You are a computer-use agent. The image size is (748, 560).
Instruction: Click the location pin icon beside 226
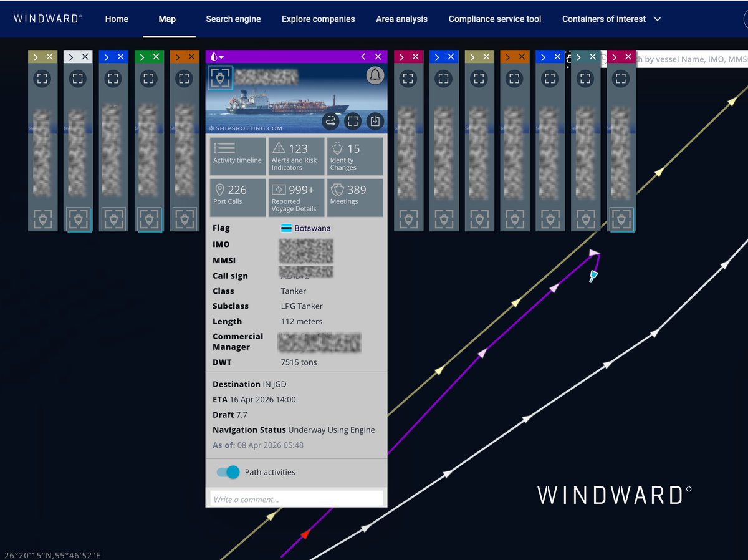[x=219, y=189]
